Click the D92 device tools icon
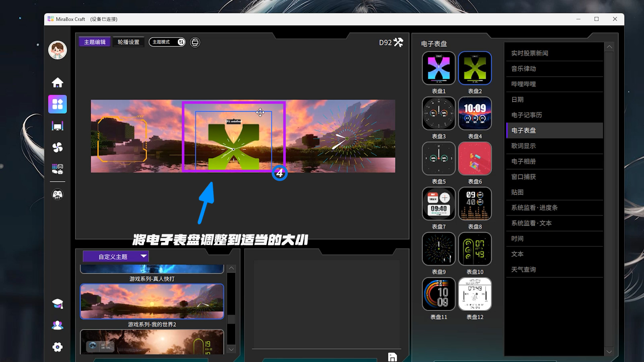The height and width of the screenshot is (362, 644). tap(398, 42)
